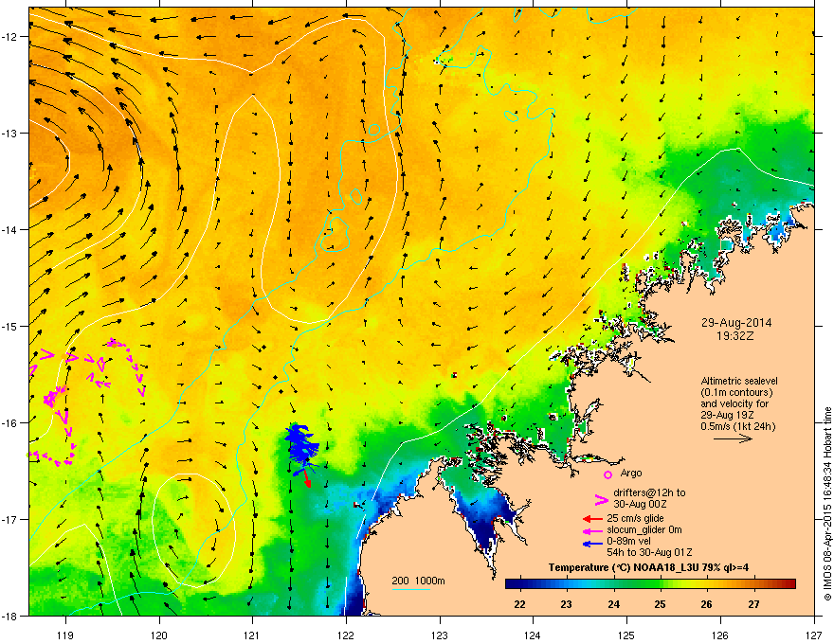Click the IMOS copyright timestamp vertical text
This screenshot has width=834, height=644.
(827, 504)
